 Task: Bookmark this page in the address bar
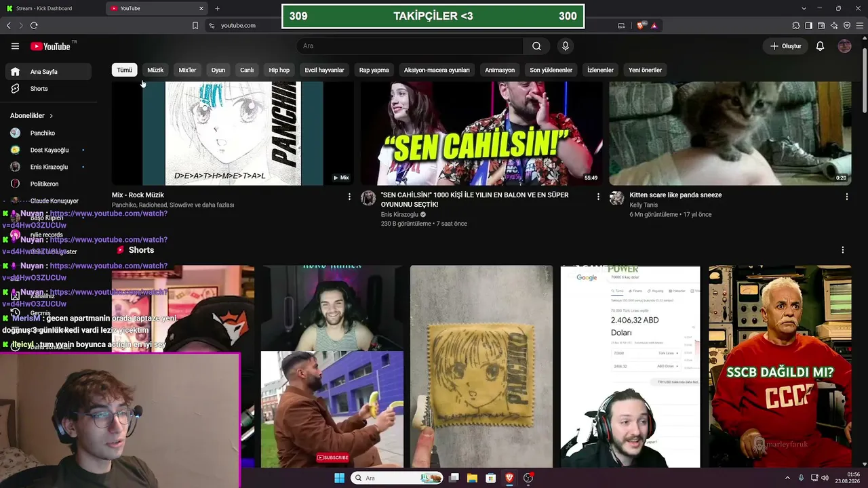pos(195,26)
